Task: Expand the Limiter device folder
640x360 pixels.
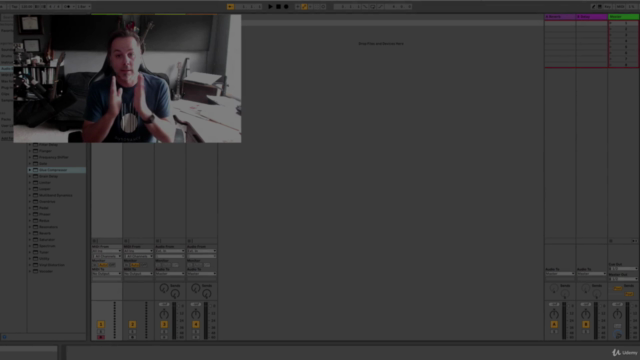Action: [x=30, y=182]
